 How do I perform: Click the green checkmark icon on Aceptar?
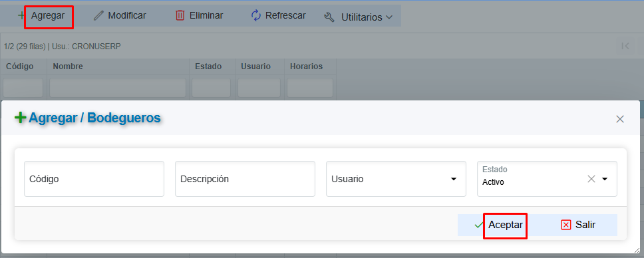click(478, 225)
